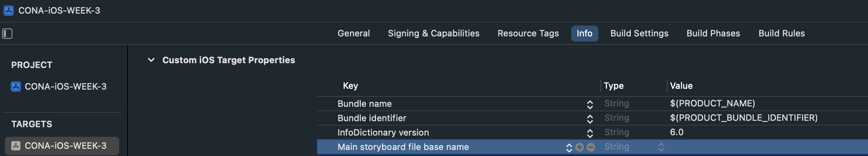The height and width of the screenshot is (156, 868).
Task: Remove Main storyboard row with minus icon
Action: 591,147
